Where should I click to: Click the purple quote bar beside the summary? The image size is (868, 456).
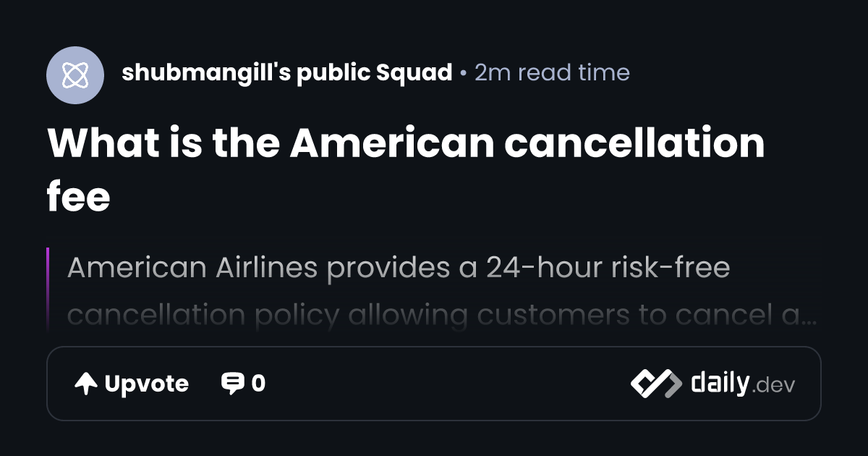pos(48,290)
